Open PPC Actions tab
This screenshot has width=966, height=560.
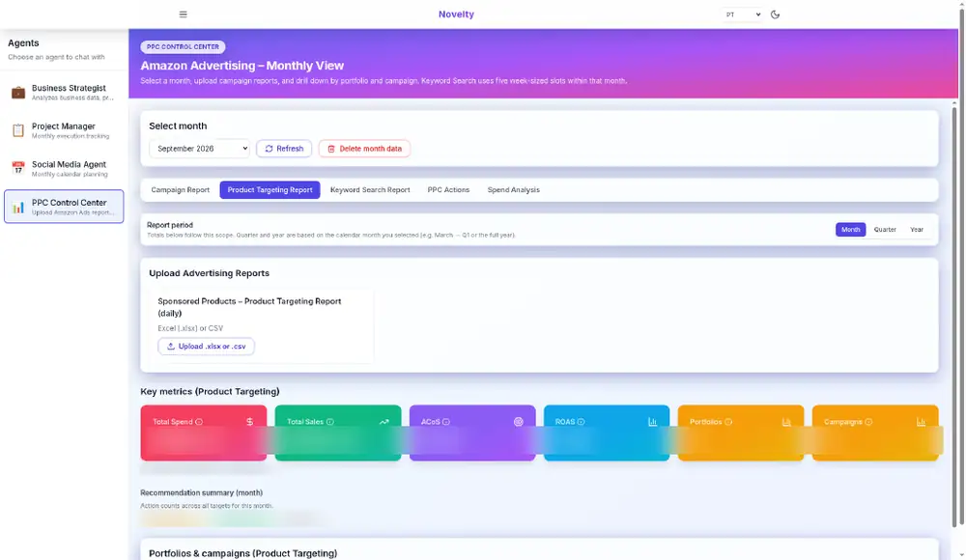448,190
